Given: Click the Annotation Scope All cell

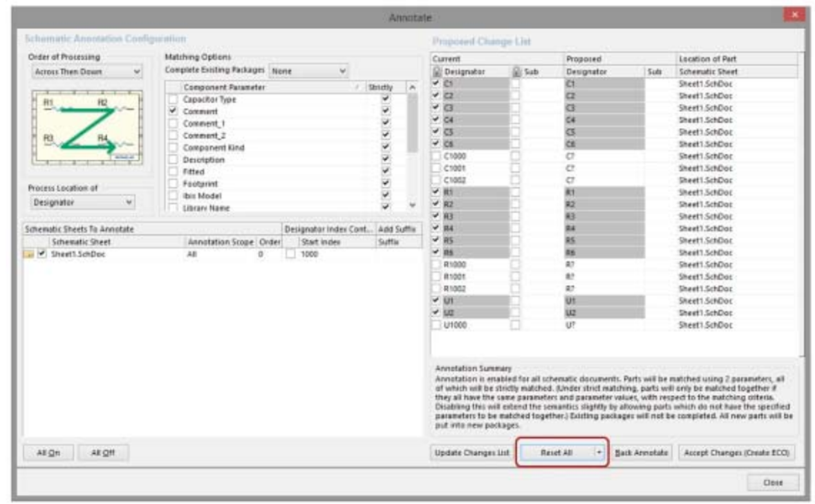Looking at the screenshot, I should pos(221,254).
